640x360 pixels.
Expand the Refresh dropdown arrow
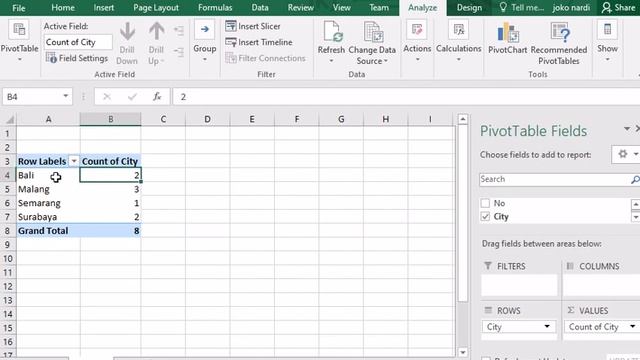(331, 61)
